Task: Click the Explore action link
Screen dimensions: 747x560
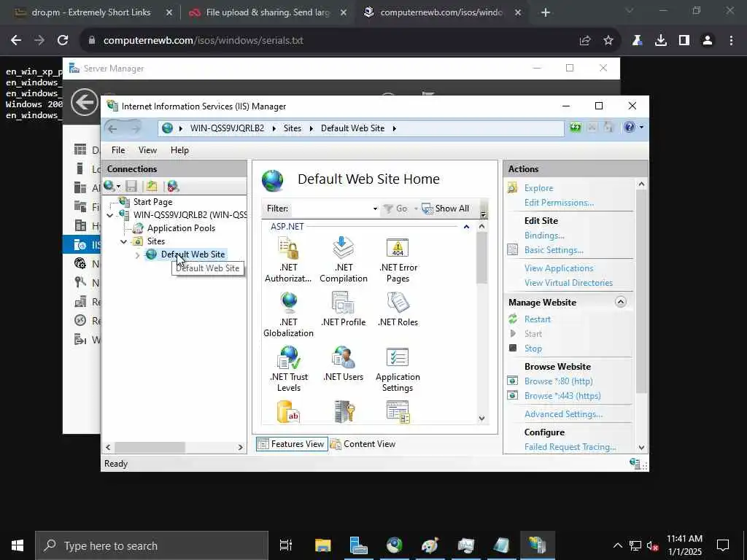Action: click(539, 188)
